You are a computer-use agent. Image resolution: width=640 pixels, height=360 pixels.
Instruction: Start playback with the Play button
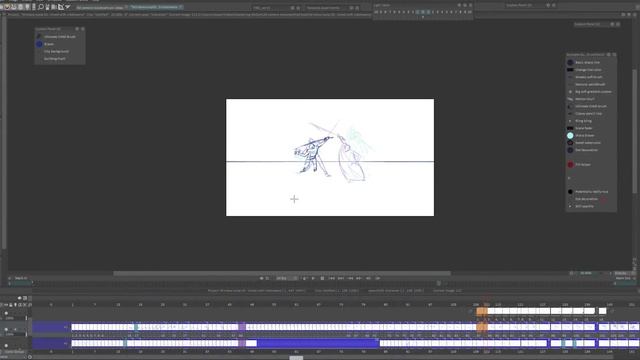pyautogui.click(x=313, y=278)
